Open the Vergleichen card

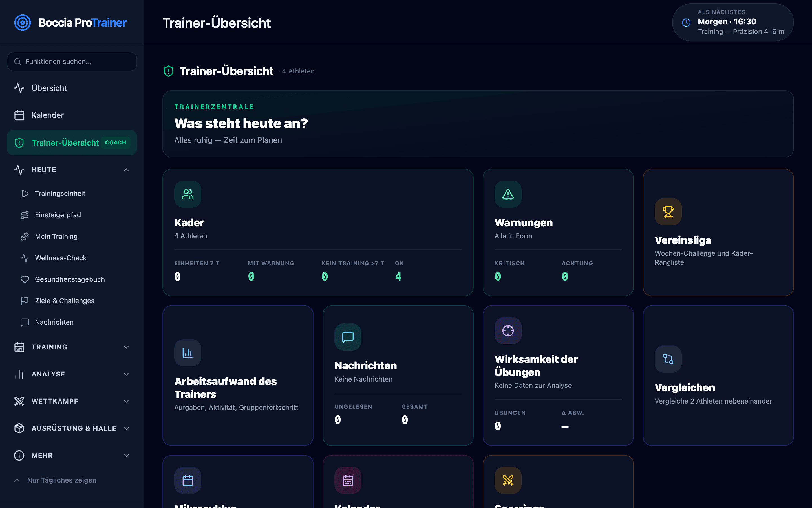pos(718,376)
